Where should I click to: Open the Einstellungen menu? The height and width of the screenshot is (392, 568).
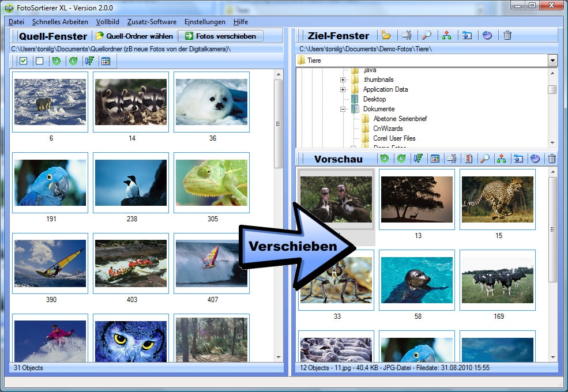click(x=205, y=22)
